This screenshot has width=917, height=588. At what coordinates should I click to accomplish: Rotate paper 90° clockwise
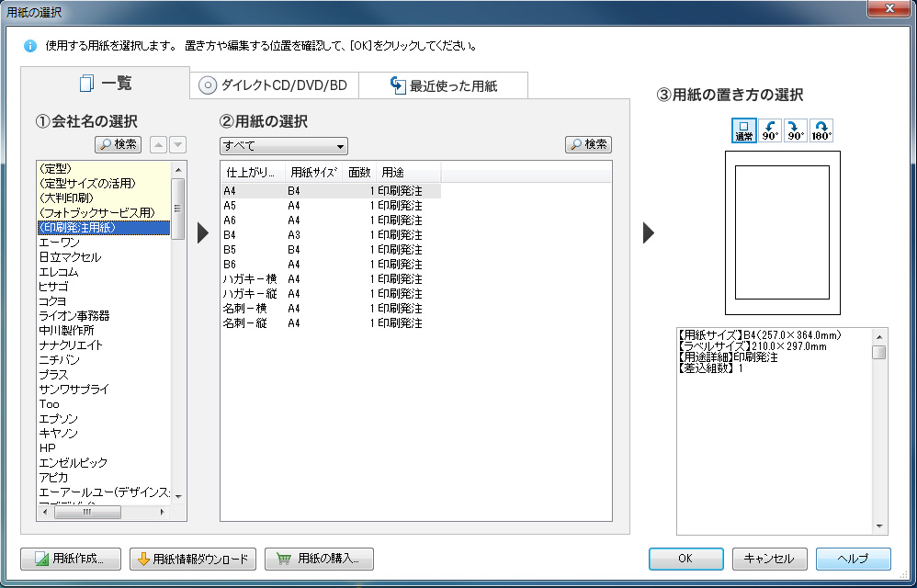pos(796,130)
